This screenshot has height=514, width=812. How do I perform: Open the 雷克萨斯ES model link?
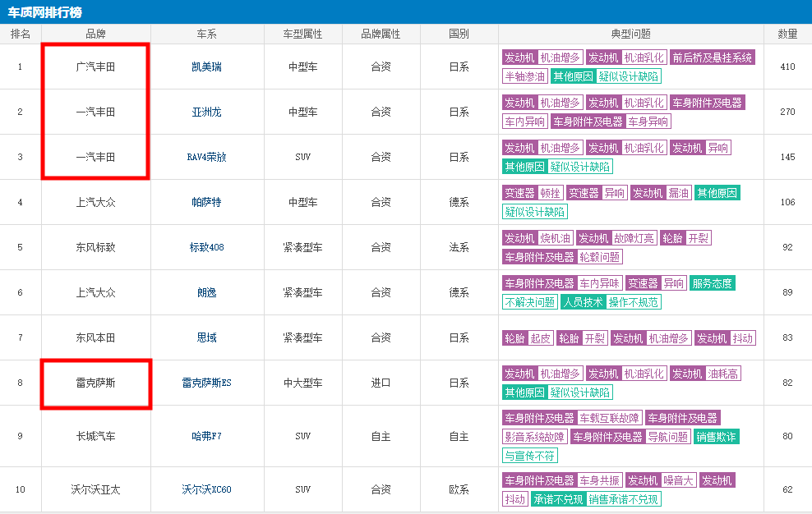pos(206,383)
